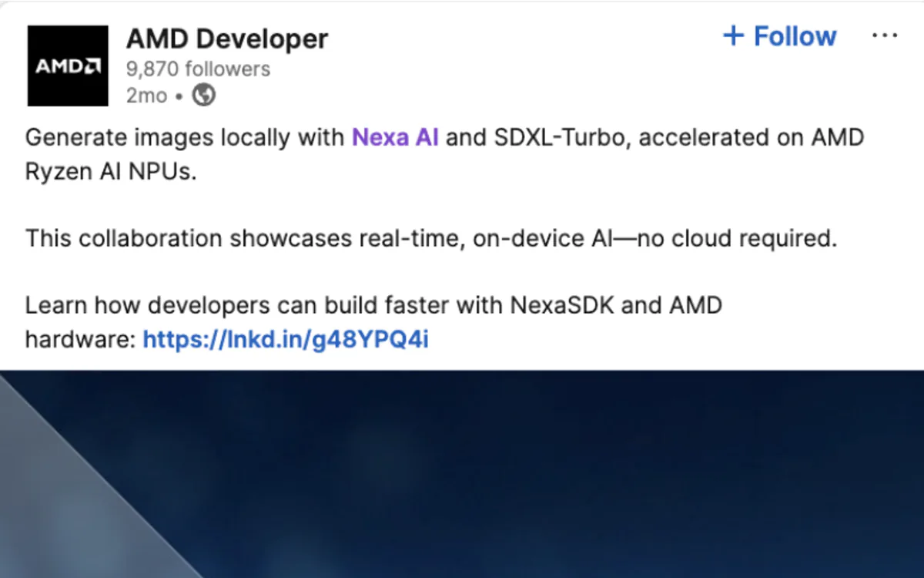Click the 9,870 followers text
The width and height of the screenshot is (924, 578).
(199, 69)
